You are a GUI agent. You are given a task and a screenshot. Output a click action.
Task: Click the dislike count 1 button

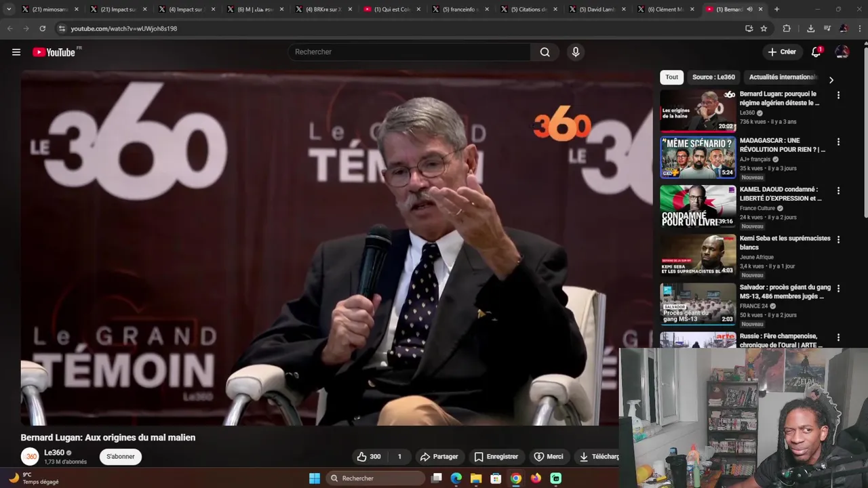click(399, 457)
